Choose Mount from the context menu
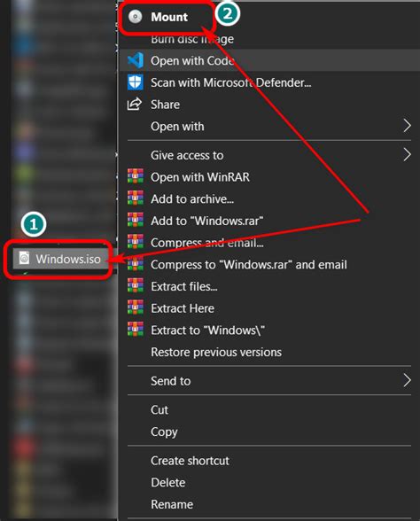Screen dimensions: 420x521 coord(169,17)
